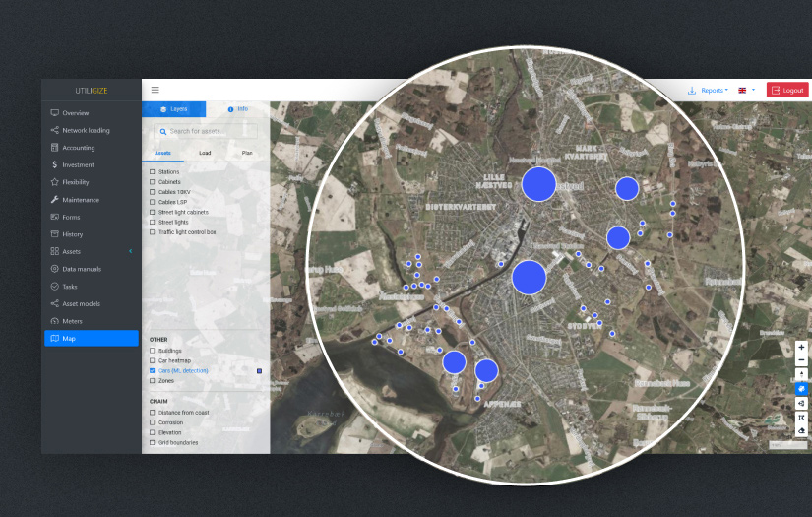Click the Network loading share icon

pos(54,130)
